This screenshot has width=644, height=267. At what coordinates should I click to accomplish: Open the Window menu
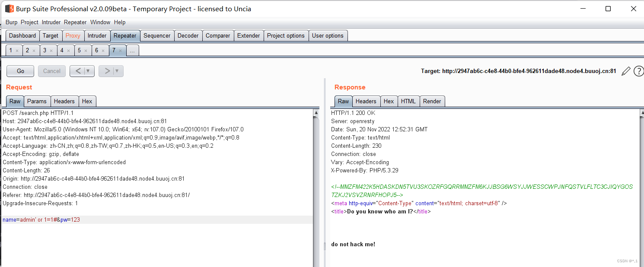tap(100, 22)
